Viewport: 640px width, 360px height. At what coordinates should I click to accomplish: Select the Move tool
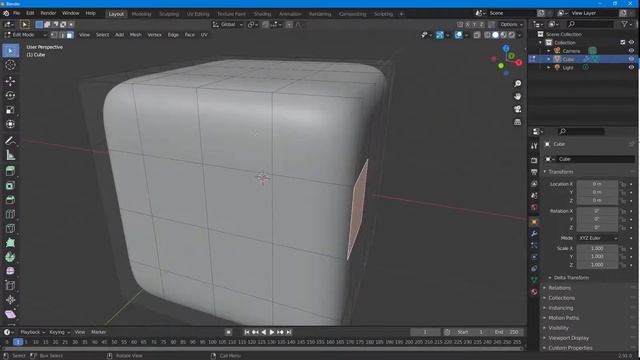(x=10, y=81)
